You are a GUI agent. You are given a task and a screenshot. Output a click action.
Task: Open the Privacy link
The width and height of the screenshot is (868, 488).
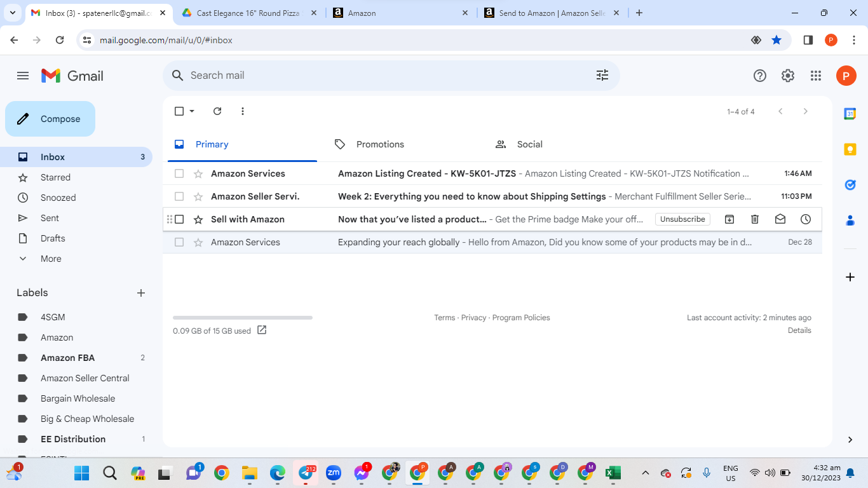click(x=473, y=318)
